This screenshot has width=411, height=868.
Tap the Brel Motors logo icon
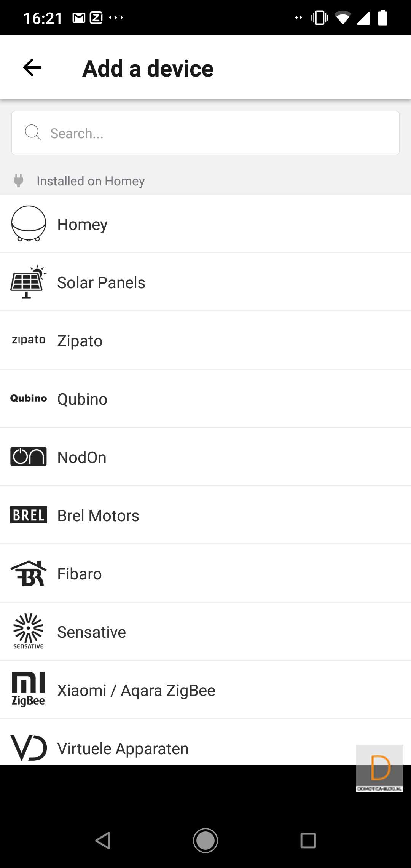tap(29, 515)
